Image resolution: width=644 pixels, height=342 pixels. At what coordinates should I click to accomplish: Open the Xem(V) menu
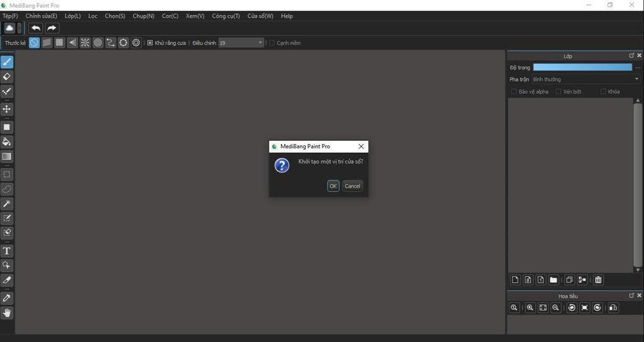(x=195, y=16)
